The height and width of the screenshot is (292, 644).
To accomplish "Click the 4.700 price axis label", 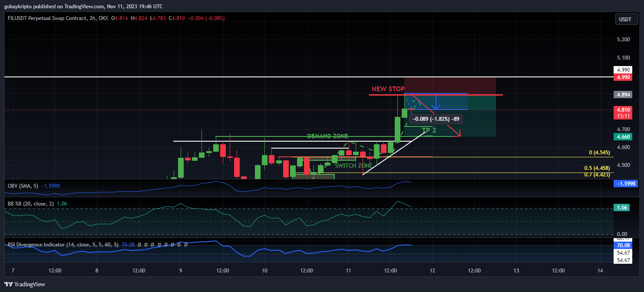I will [623, 129].
